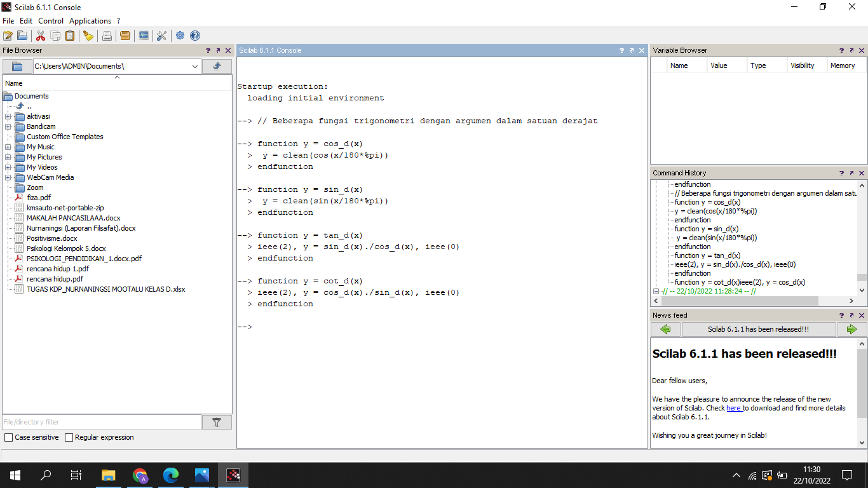This screenshot has width=868, height=488.
Task: Click the Open file toolbar icon
Action: (x=22, y=36)
